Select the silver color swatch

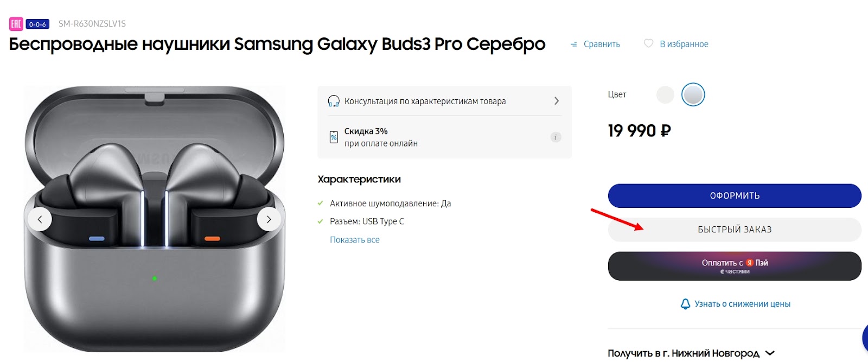[693, 95]
